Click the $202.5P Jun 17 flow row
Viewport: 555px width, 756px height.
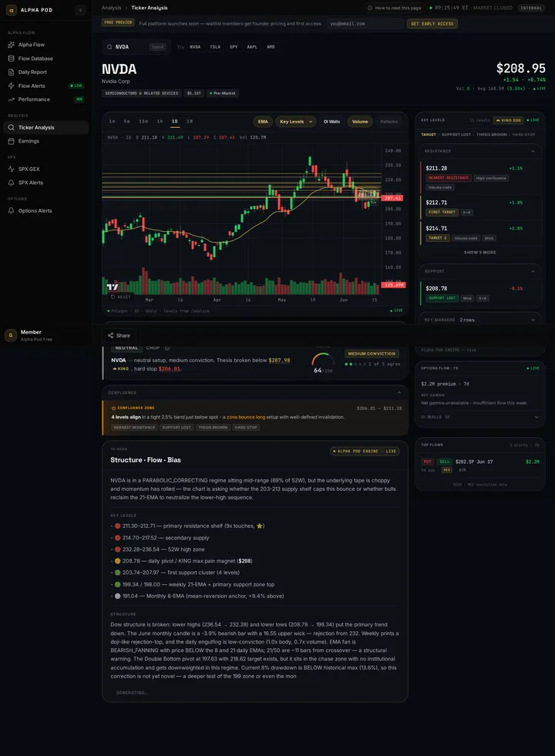[x=479, y=465]
